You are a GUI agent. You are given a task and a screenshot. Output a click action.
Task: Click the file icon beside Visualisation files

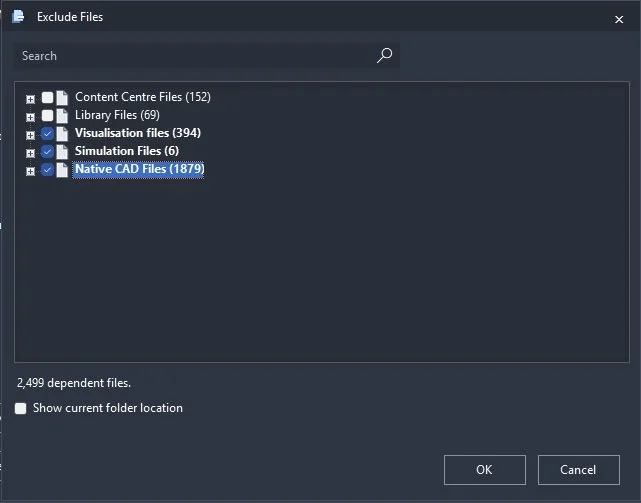click(62, 134)
